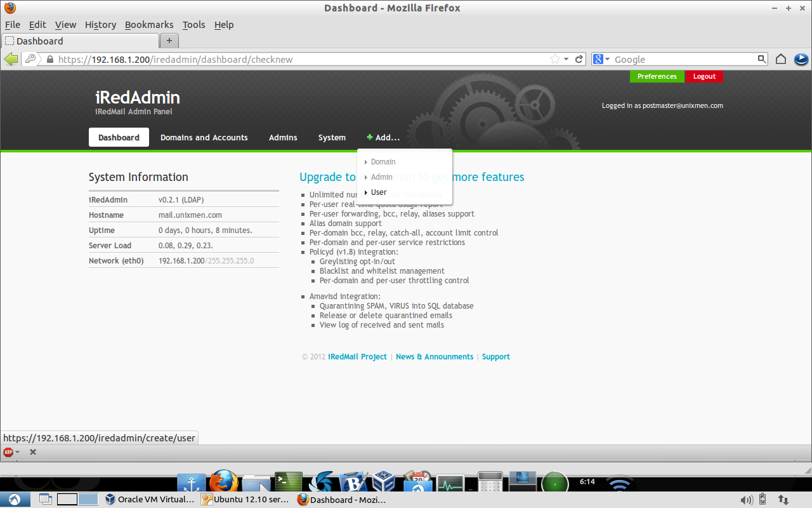Open the URL history dropdown arrow
The width and height of the screenshot is (812, 508).
566,59
